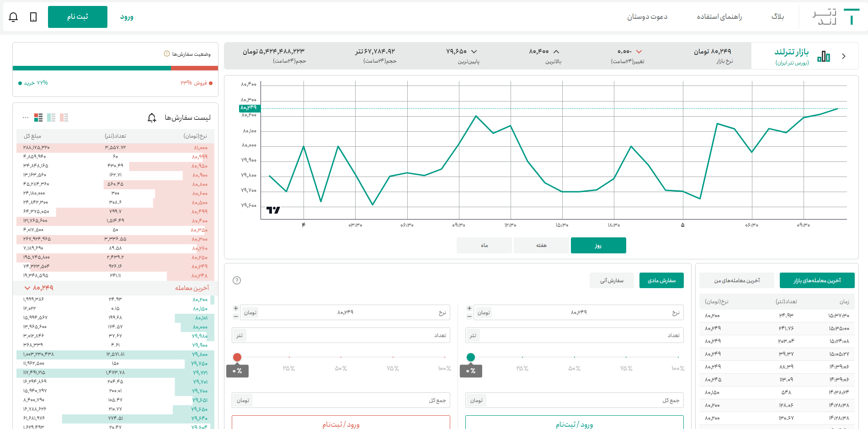Image resolution: width=868 pixels, height=429 pixels.
Task: Click the sell total جمع کل field
Action: [x=341, y=400]
